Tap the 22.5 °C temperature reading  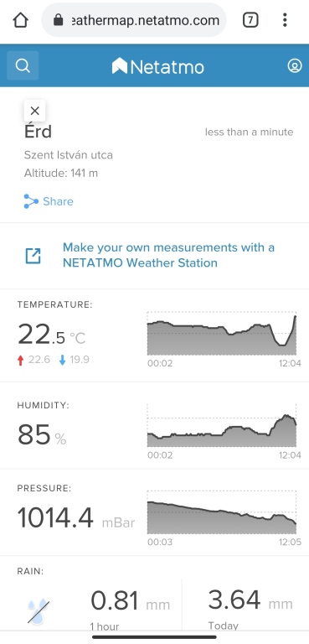pyautogui.click(x=52, y=335)
